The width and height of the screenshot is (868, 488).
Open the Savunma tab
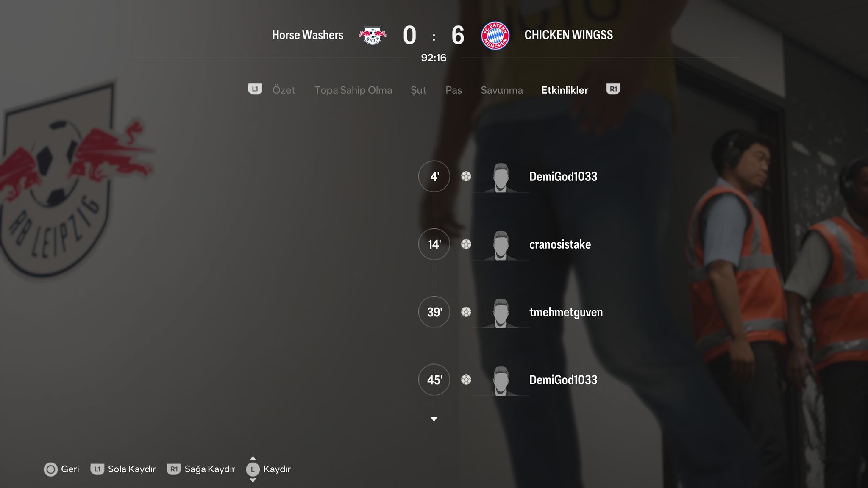pyautogui.click(x=501, y=90)
